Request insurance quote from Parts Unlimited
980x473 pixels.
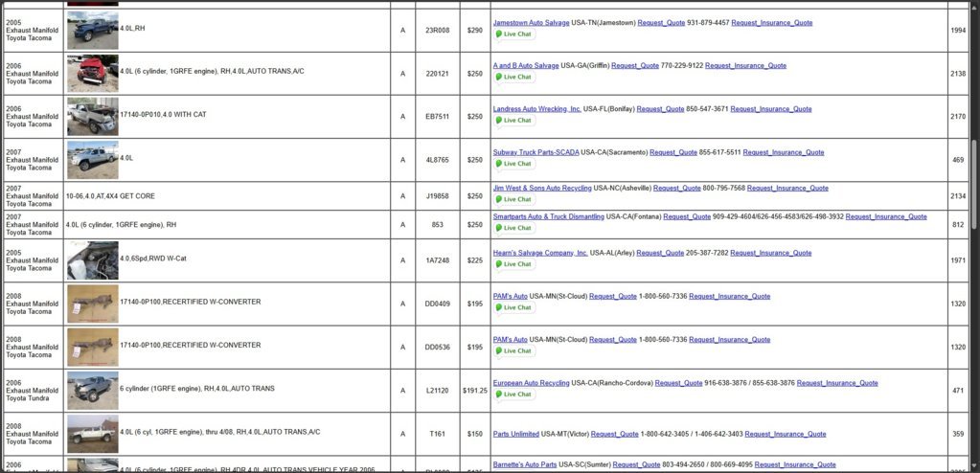[786, 435]
